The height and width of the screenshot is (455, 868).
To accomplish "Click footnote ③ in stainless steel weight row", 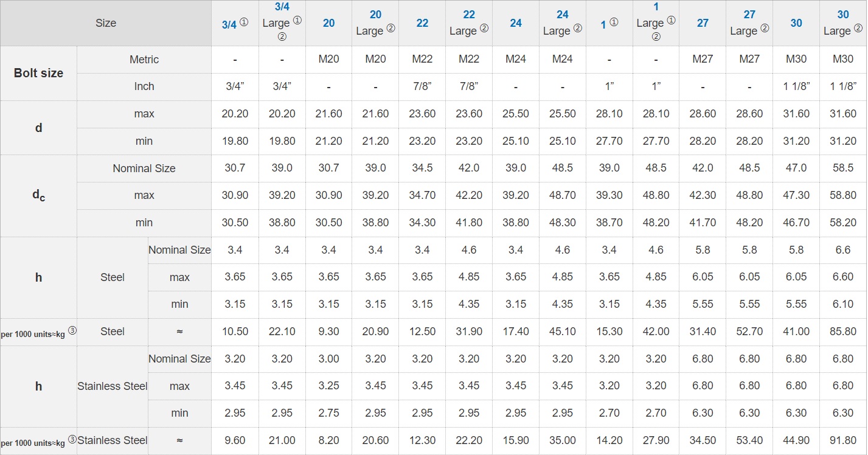I will pyautogui.click(x=72, y=439).
